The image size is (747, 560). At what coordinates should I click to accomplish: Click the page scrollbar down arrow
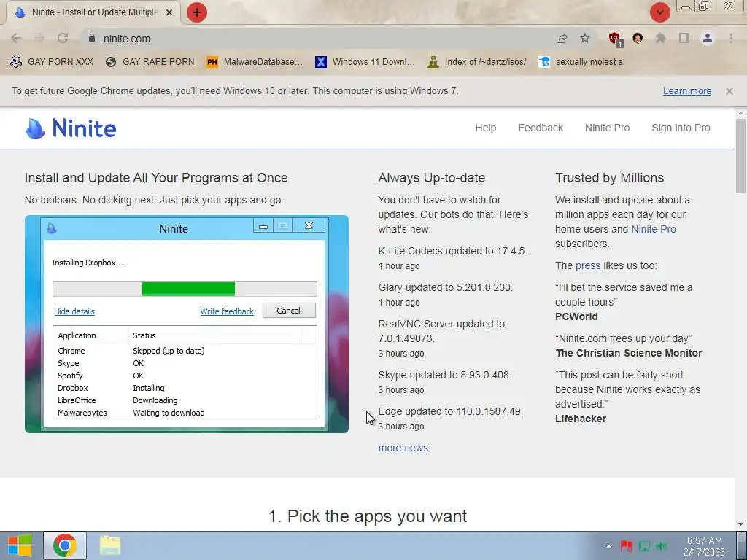pos(740,524)
